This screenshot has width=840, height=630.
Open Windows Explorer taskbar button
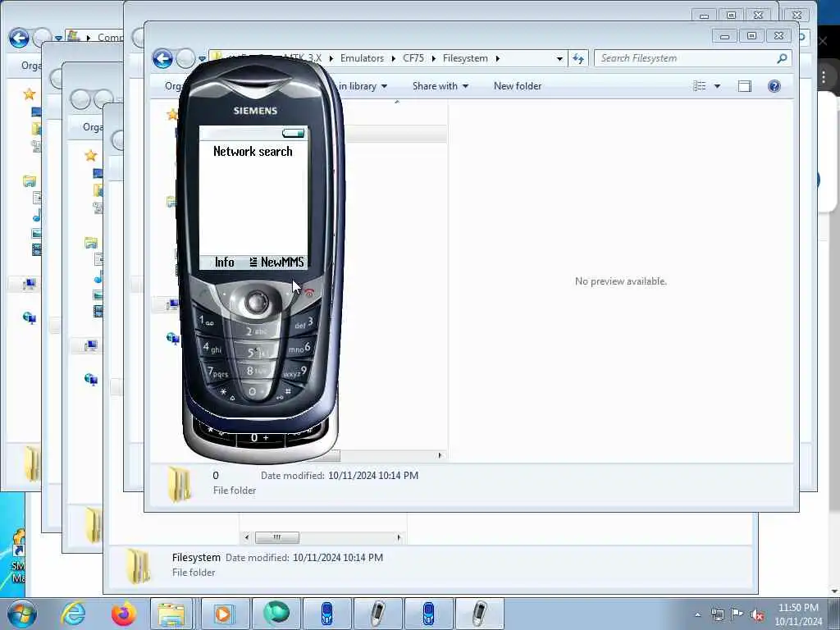[171, 614]
